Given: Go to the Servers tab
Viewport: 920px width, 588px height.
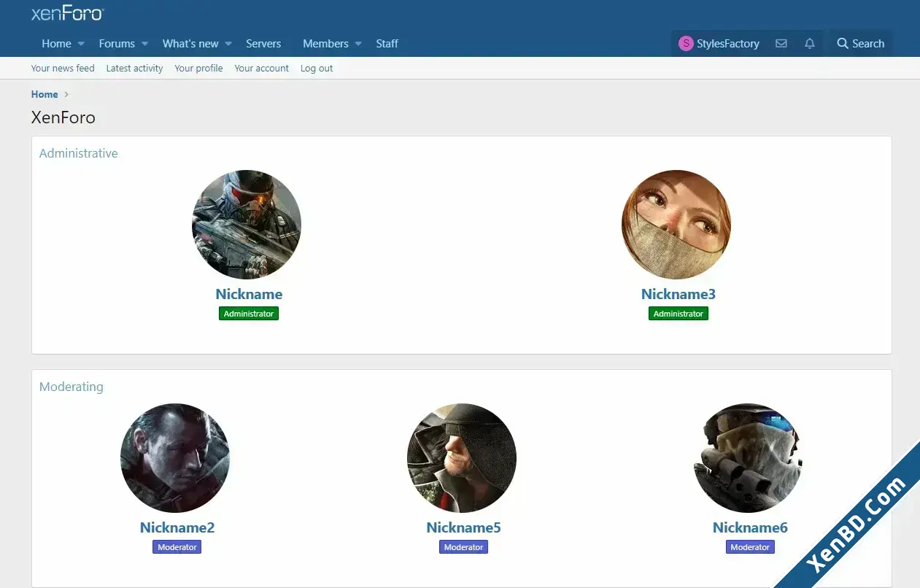Looking at the screenshot, I should click(x=263, y=44).
